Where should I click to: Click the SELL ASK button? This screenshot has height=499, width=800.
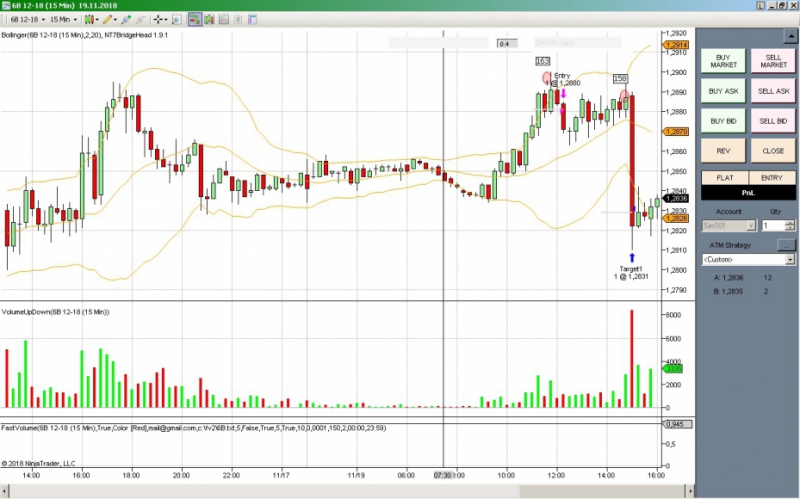[x=773, y=91]
